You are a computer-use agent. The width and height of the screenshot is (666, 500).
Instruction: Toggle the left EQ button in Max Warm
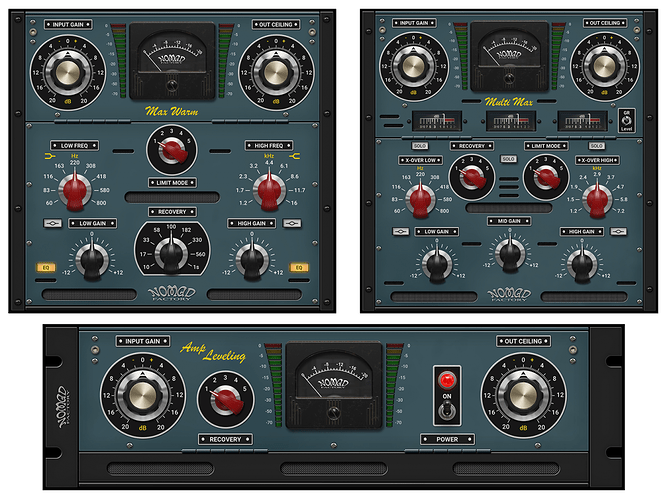point(46,268)
